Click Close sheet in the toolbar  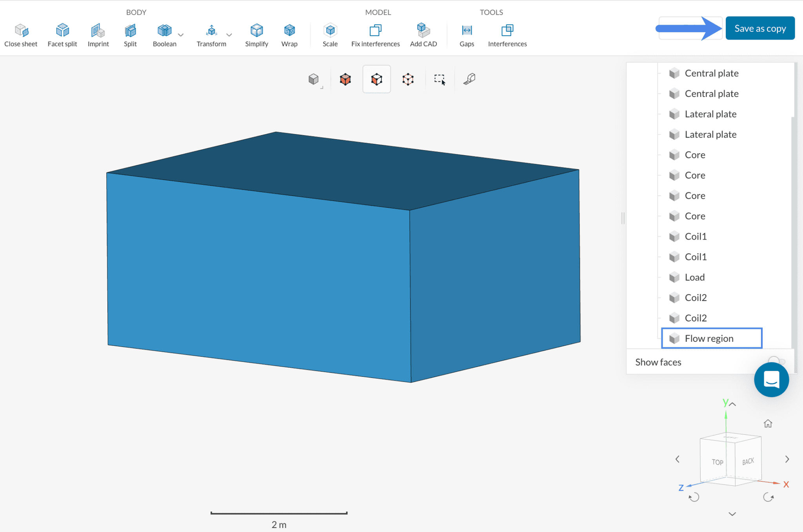click(20, 34)
